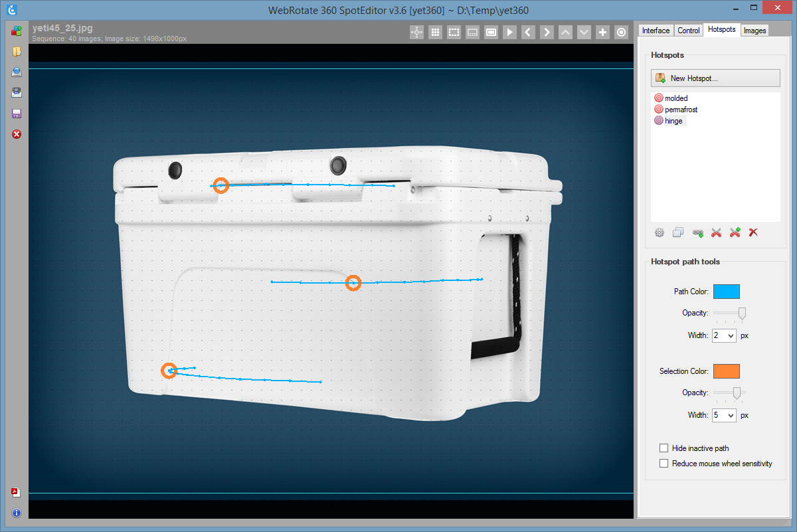Open existing project via folder icon
The image size is (797, 532).
pos(17,52)
